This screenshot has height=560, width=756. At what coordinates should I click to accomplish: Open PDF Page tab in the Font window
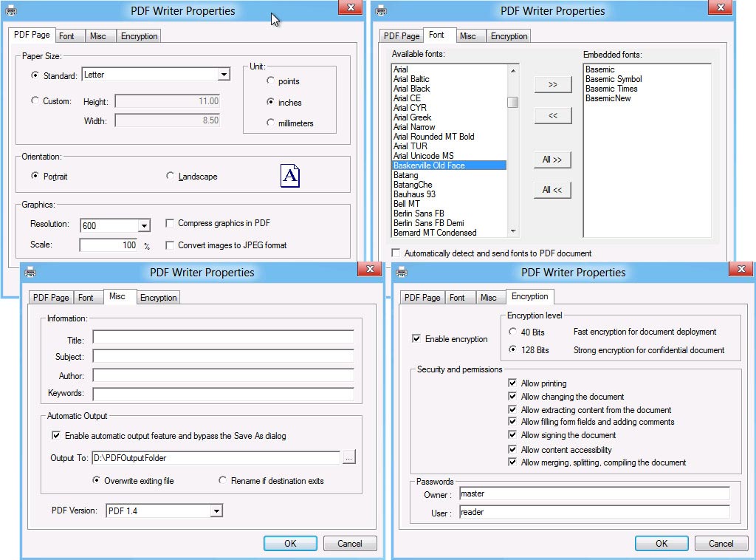tap(401, 36)
